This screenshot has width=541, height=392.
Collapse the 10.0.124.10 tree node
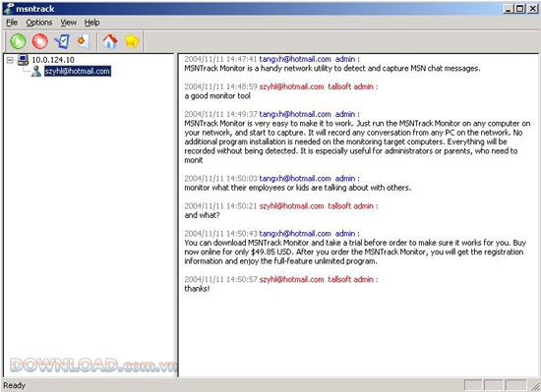coord(10,60)
